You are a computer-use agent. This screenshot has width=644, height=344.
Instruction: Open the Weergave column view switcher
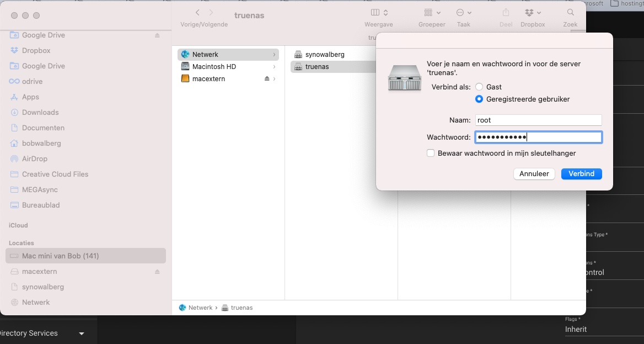[x=379, y=13]
